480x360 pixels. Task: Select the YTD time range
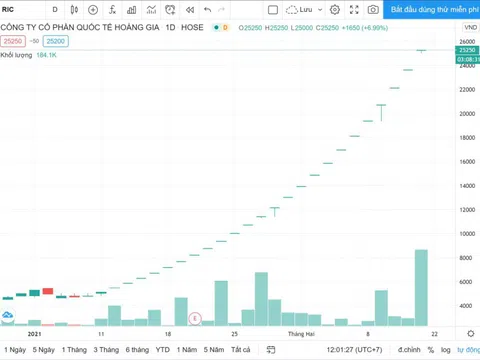[x=163, y=350]
